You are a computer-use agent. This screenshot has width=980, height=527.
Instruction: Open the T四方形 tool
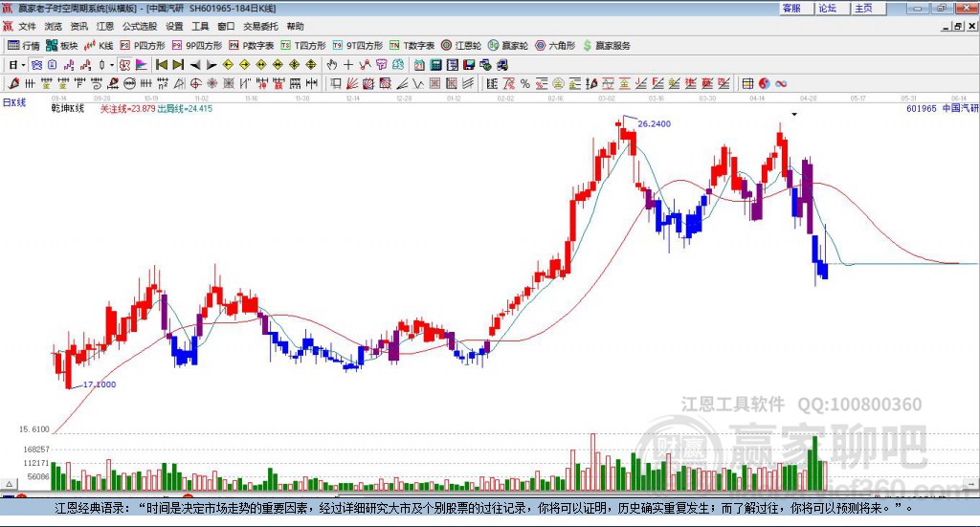[x=303, y=46]
